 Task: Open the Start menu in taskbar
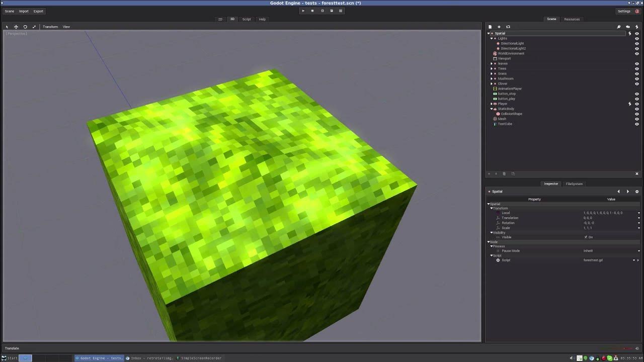tap(10, 358)
